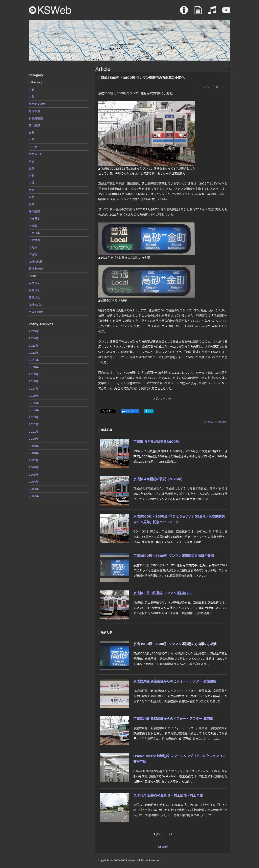Open the 東京メトロ category
The image size is (259, 868).
(x=36, y=154)
